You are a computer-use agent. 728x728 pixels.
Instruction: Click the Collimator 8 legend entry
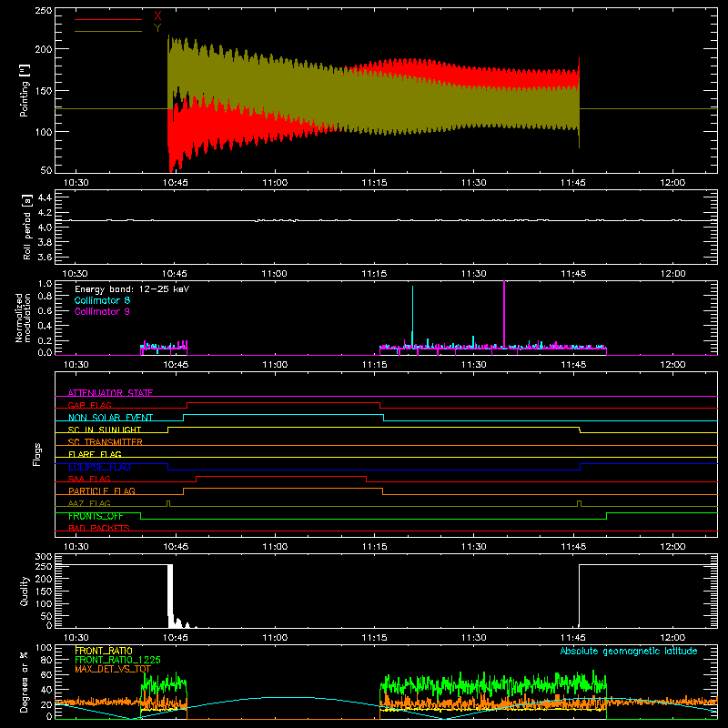(102, 300)
